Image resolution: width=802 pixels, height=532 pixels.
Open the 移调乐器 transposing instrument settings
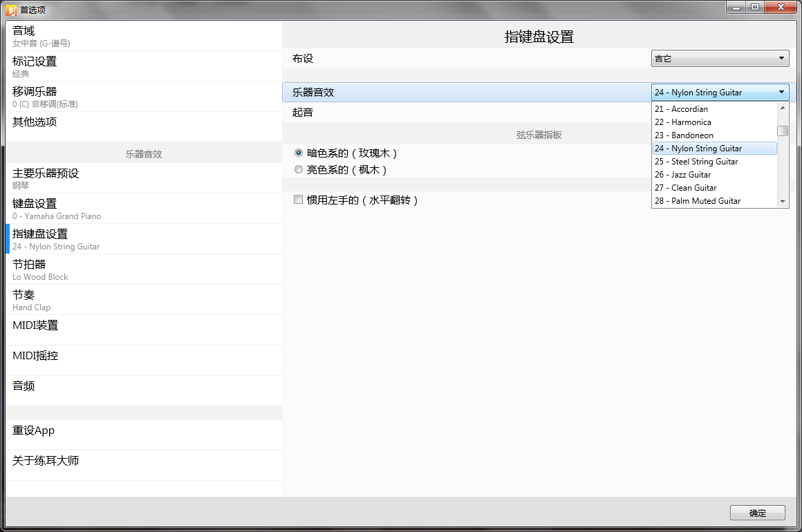point(144,97)
